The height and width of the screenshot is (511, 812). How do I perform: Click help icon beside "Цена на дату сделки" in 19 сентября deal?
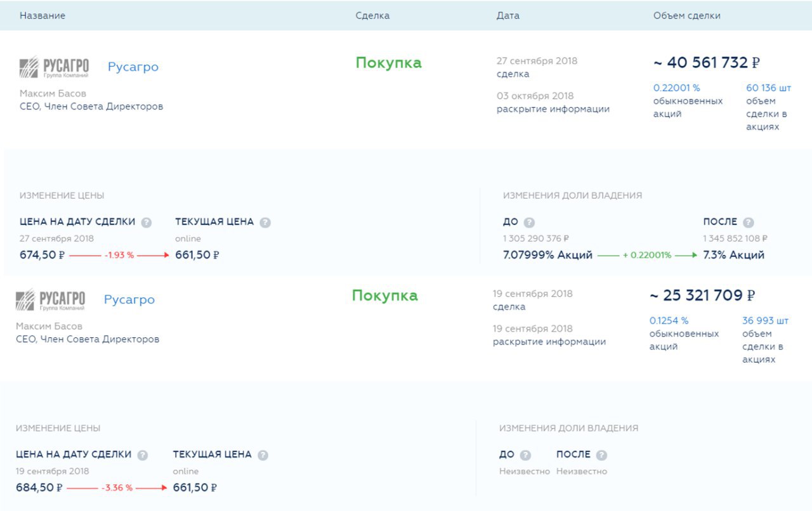click(143, 455)
